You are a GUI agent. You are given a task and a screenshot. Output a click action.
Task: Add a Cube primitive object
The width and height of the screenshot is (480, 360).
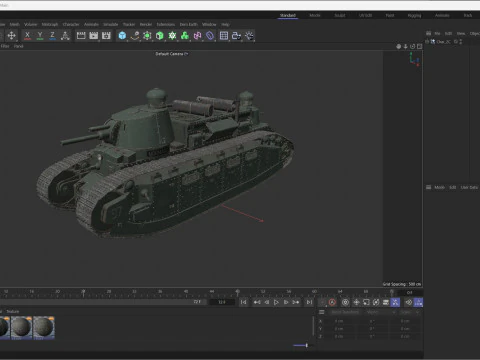(122, 35)
